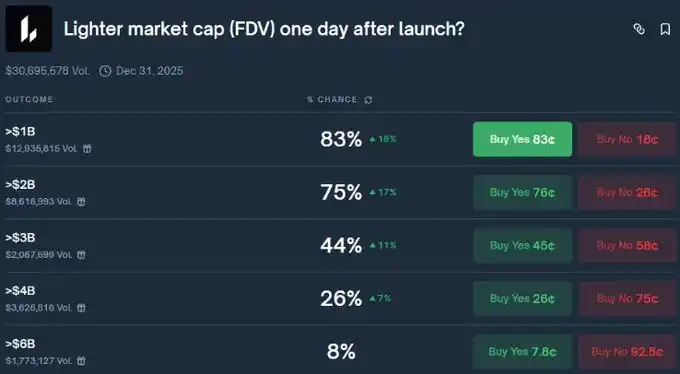
Task: Buy Yes at 76¢ for >$2B
Action: [x=522, y=192]
